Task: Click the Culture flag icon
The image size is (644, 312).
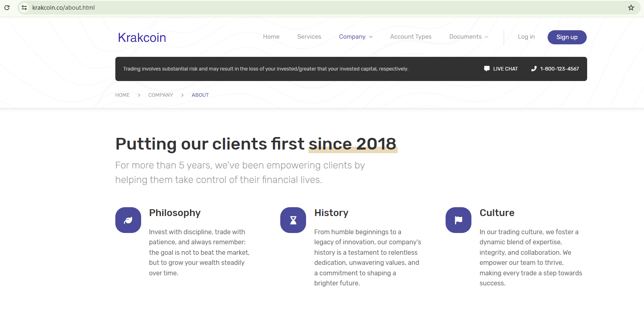Action: coord(459,220)
